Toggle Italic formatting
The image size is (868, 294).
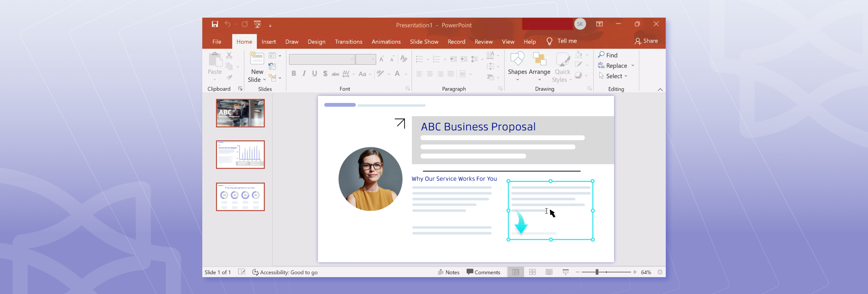(304, 73)
